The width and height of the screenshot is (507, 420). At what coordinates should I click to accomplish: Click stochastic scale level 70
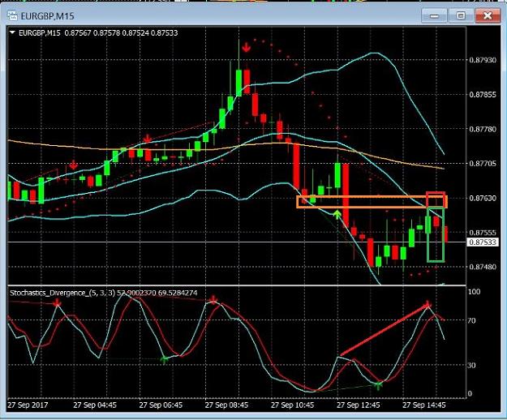(x=472, y=320)
